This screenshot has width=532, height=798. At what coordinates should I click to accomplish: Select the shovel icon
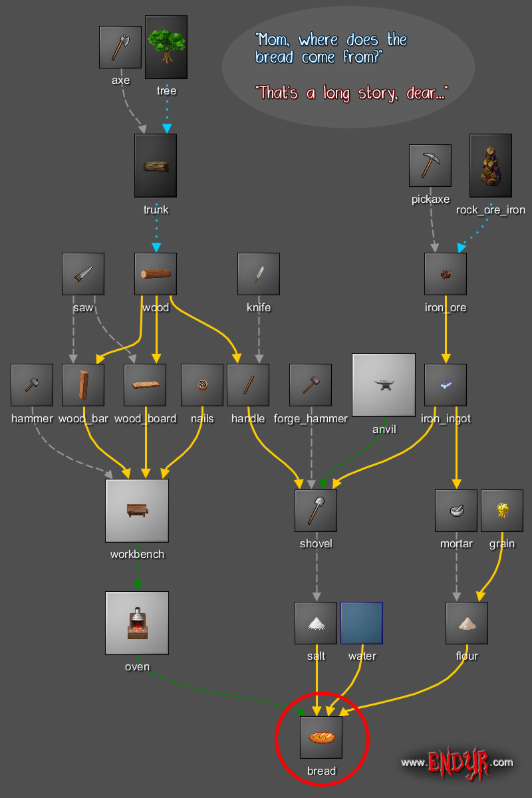click(316, 511)
